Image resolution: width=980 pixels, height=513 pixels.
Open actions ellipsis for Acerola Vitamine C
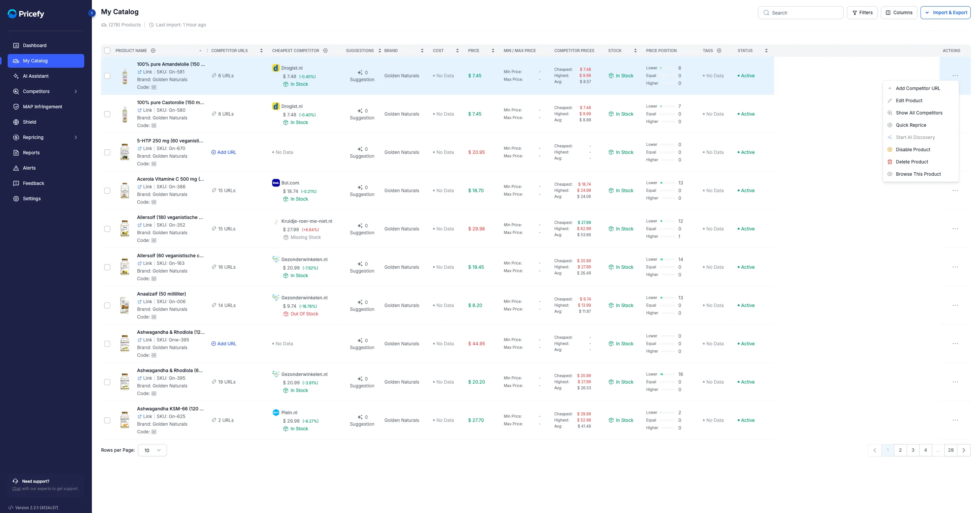click(x=955, y=191)
